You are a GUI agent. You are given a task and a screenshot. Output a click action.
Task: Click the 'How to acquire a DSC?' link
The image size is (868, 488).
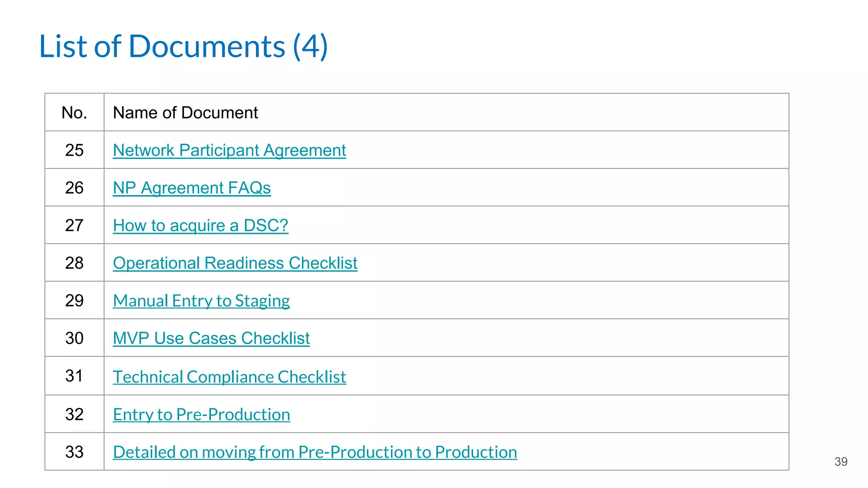click(200, 226)
